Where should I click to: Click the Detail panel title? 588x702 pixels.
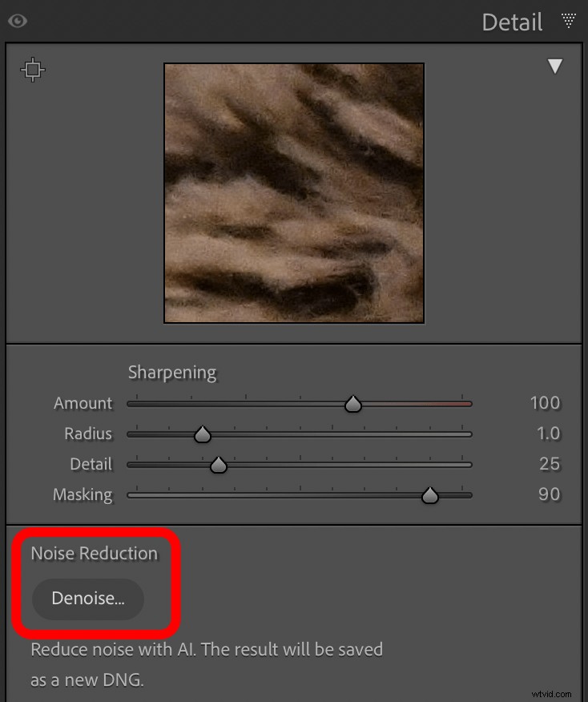(x=513, y=22)
